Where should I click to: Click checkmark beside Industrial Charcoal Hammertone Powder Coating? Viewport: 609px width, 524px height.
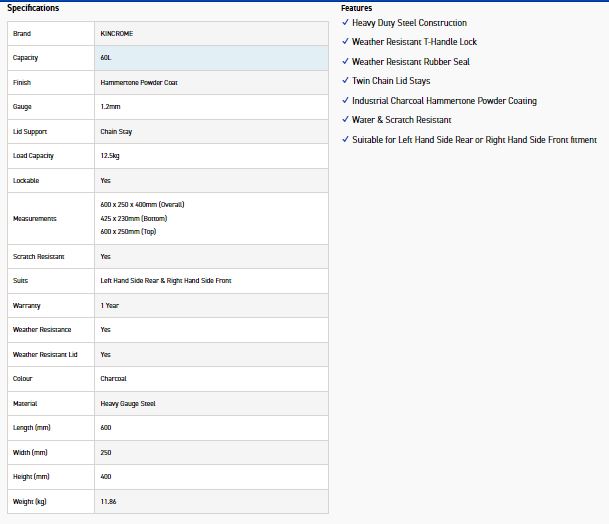345,100
